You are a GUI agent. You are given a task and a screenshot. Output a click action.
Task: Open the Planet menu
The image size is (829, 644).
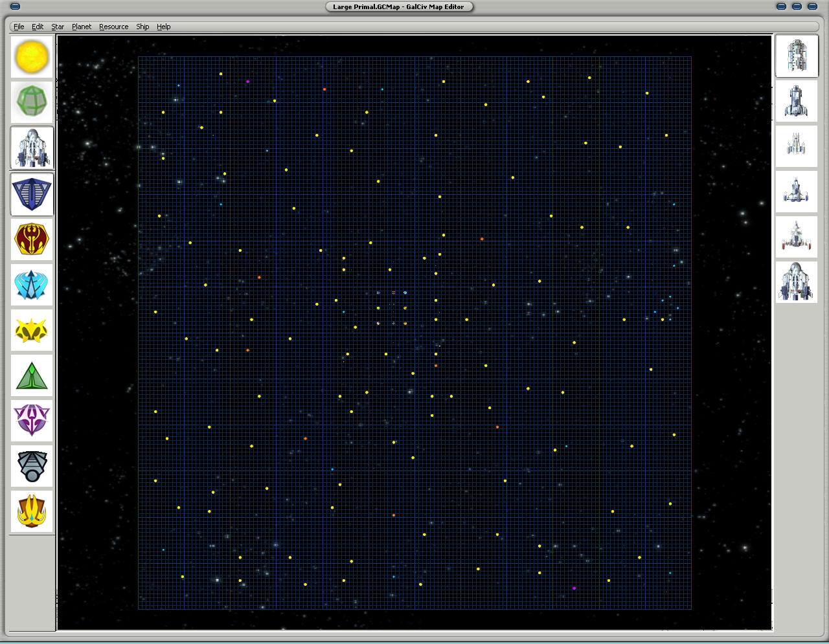[x=82, y=27]
